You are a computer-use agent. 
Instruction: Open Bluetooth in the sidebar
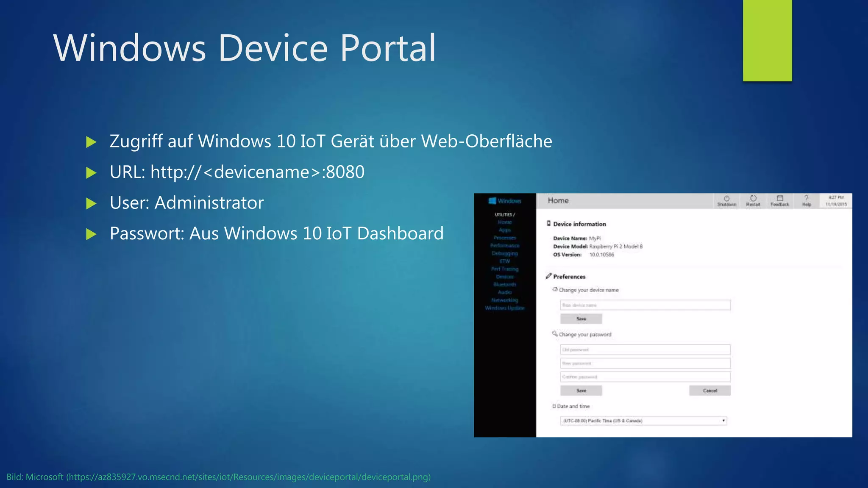coord(505,284)
